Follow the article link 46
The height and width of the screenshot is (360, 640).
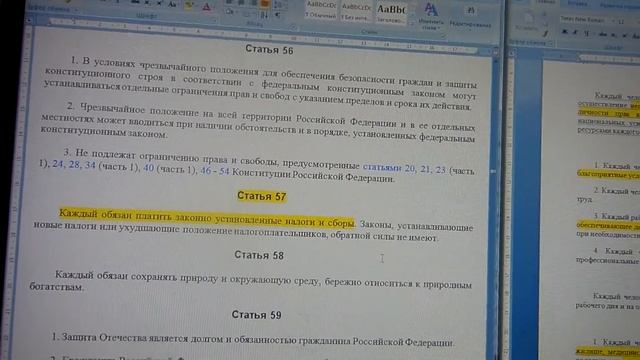tap(206, 170)
